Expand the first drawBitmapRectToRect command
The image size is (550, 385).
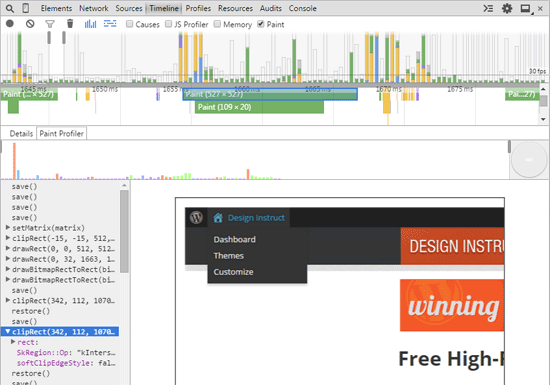8,269
